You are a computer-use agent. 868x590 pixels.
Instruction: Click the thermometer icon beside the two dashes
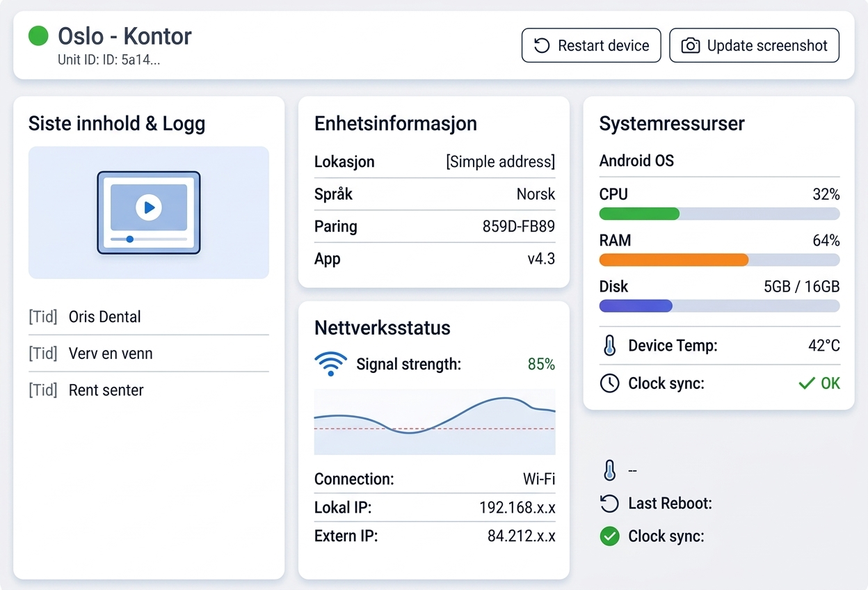point(609,470)
